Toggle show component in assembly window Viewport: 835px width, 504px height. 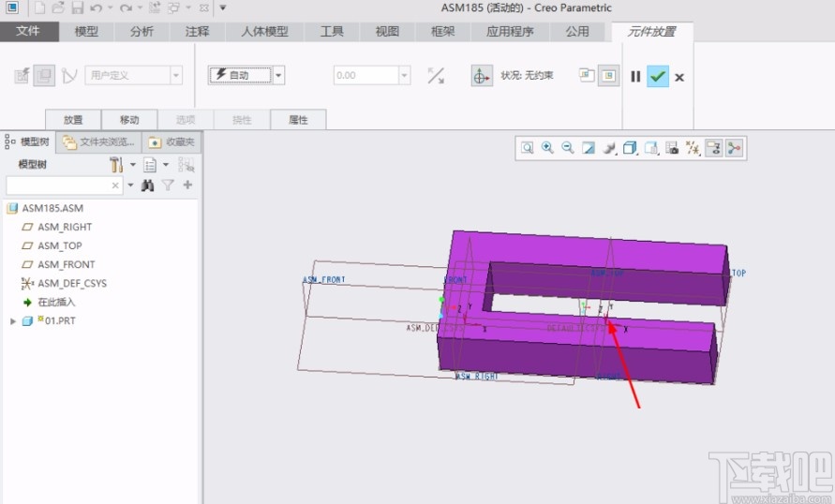608,76
